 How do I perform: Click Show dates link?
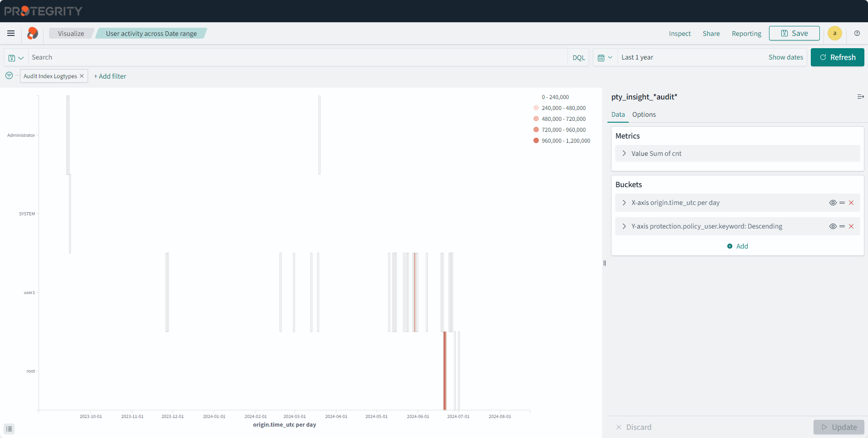click(x=785, y=57)
